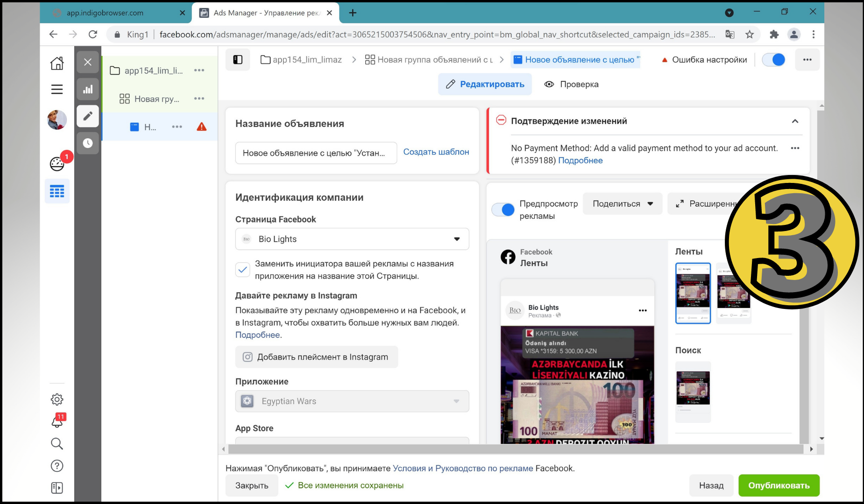The height and width of the screenshot is (504, 864).
Task: Open more options for app154_lim campaign
Action: pos(199,70)
